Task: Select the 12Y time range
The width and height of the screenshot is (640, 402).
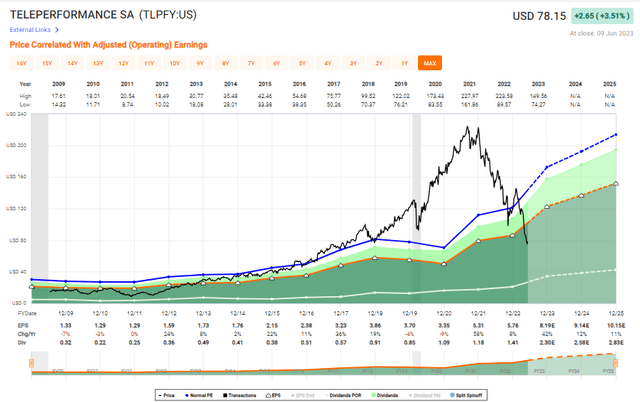Action: coord(123,63)
